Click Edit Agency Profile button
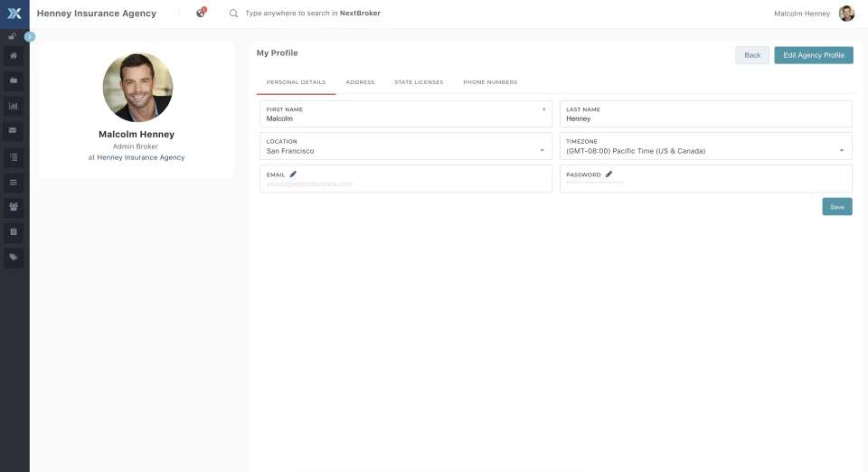Screen dimensions: 868x472 pyautogui.click(x=813, y=55)
